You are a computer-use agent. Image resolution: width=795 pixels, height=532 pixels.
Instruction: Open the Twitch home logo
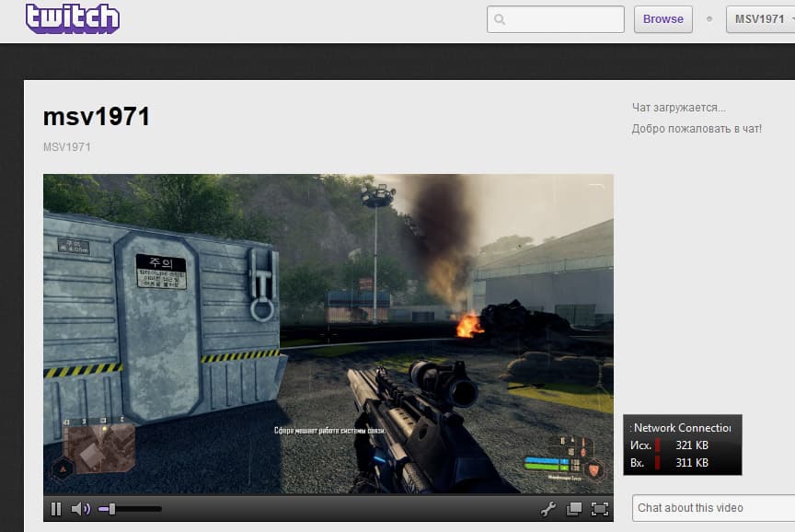coord(73,18)
